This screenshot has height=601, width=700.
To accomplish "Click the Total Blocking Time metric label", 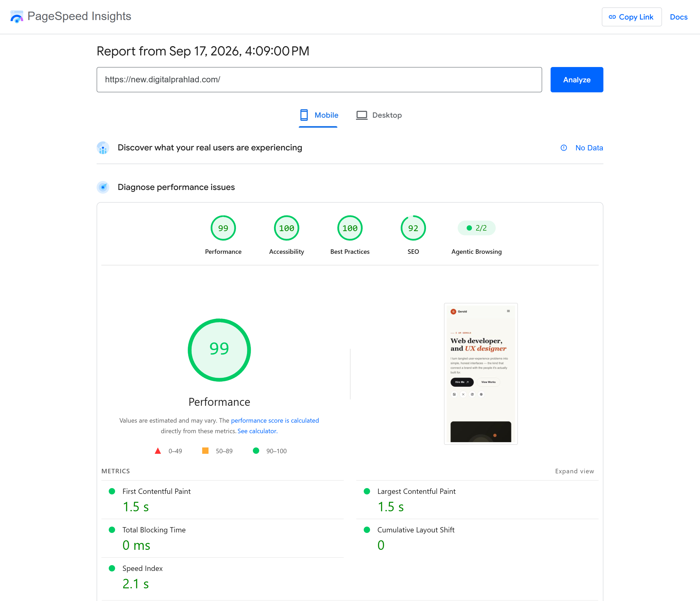I will click(154, 530).
